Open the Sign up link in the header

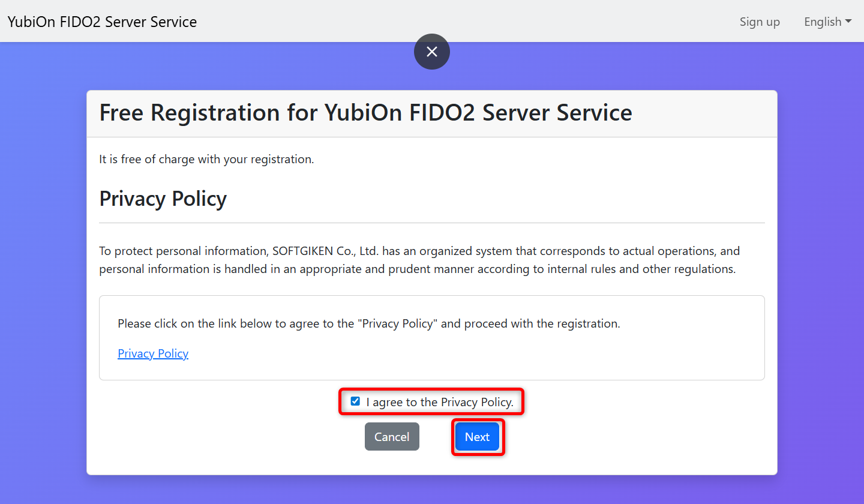click(760, 22)
